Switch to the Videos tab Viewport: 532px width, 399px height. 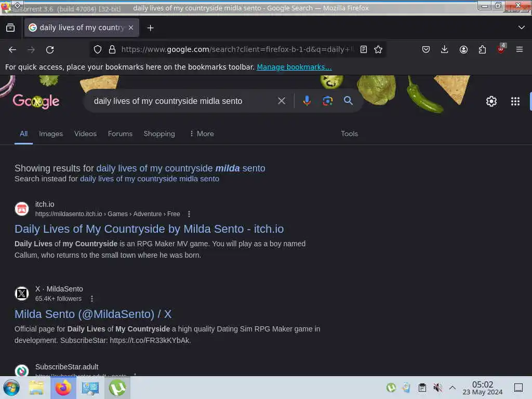[86, 134]
